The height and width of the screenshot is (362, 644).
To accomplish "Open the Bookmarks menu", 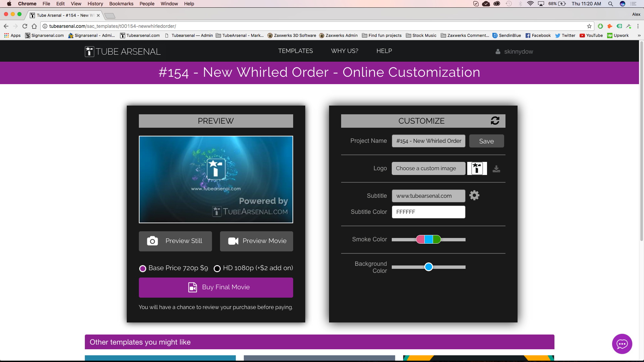I will pyautogui.click(x=121, y=4).
